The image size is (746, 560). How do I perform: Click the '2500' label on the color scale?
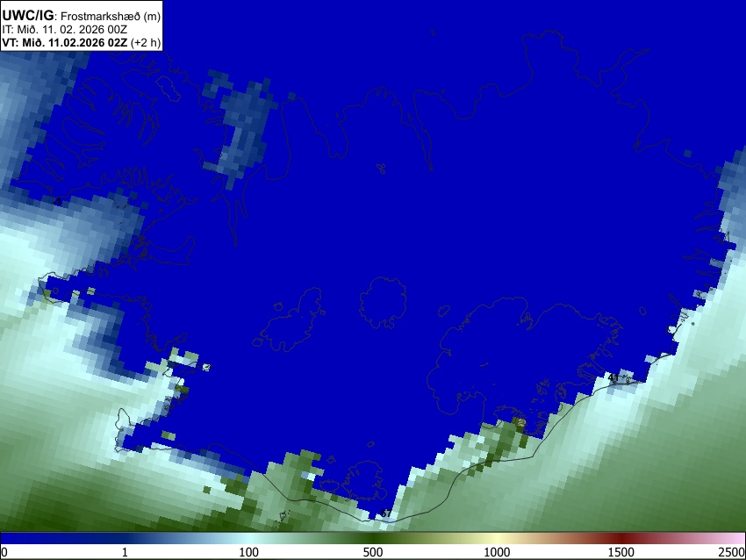[733, 552]
